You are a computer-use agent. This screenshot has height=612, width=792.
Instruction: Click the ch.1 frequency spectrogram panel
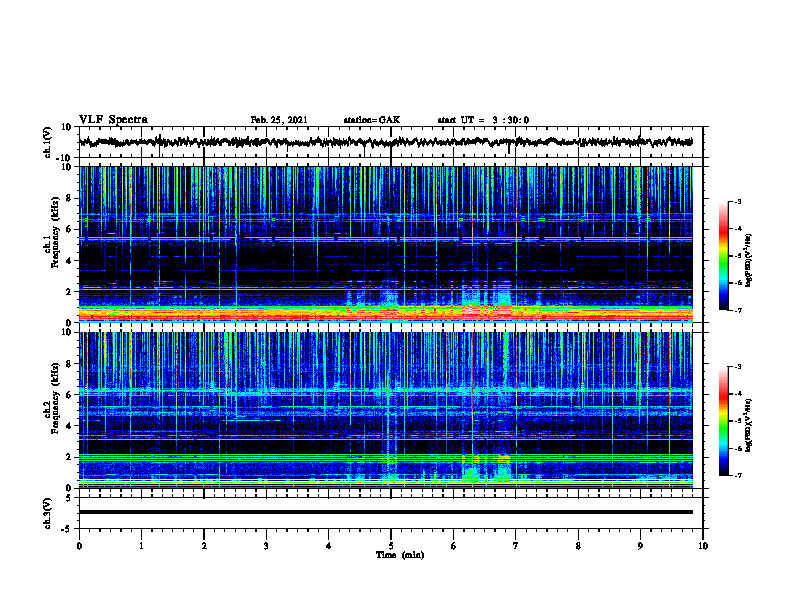(x=386, y=244)
